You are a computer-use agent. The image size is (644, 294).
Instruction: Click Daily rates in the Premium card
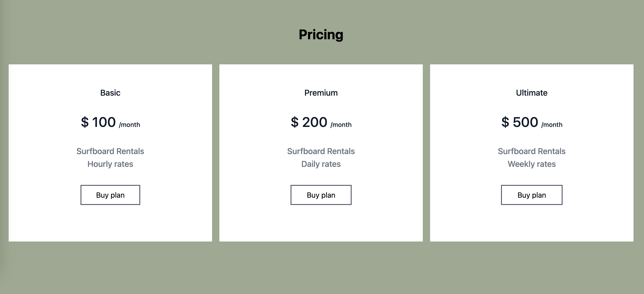pos(321,164)
